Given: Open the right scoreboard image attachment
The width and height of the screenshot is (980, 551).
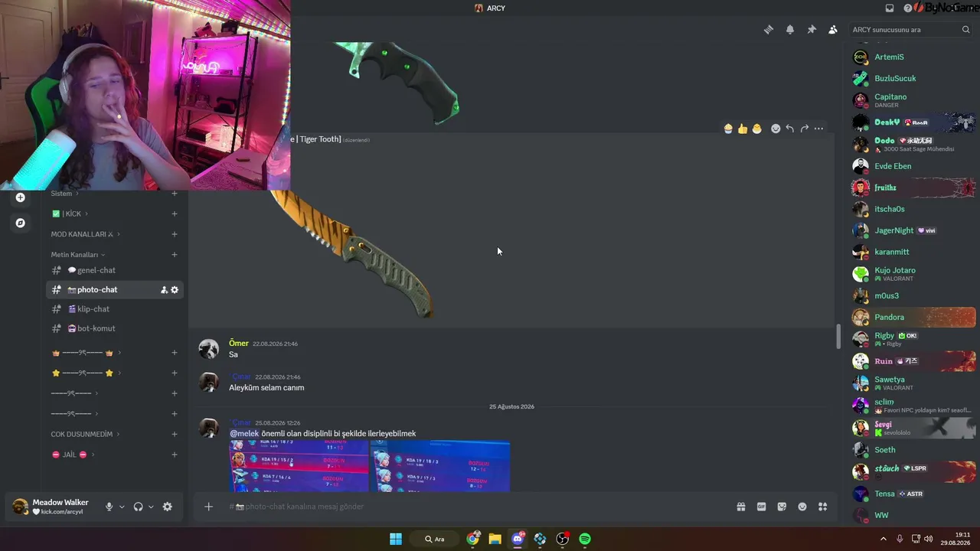Looking at the screenshot, I should coord(440,466).
